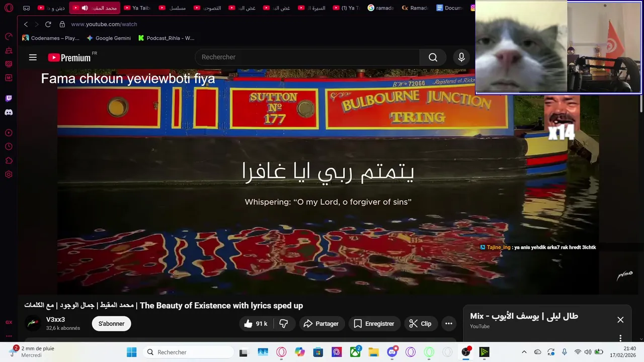
Task: Open Extensions cube icon in sidebar
Action: [x=9, y=161]
